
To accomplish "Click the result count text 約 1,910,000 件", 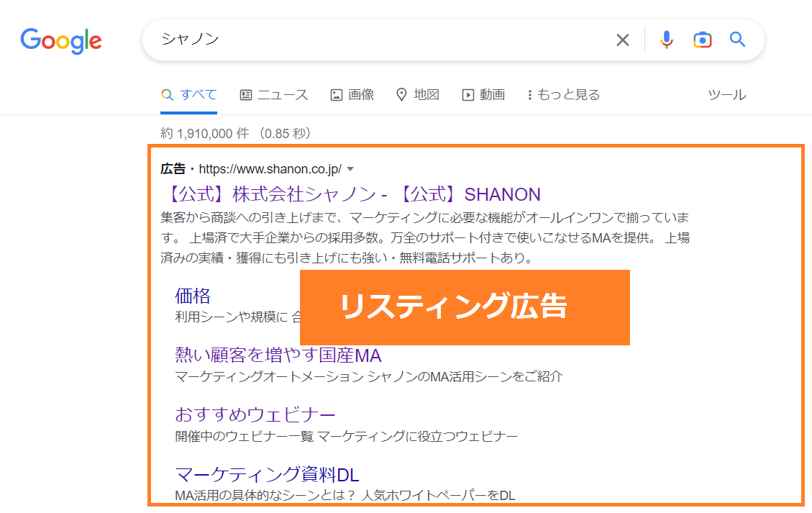I will tap(204, 133).
